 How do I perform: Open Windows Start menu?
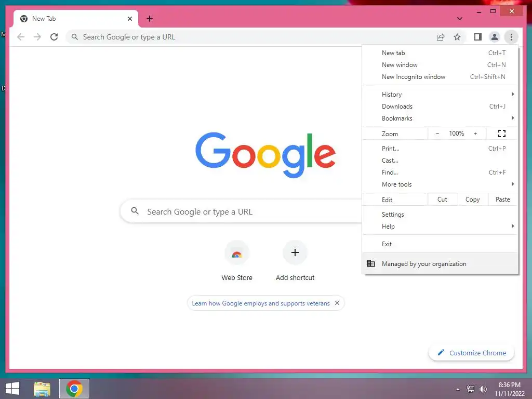(x=12, y=389)
